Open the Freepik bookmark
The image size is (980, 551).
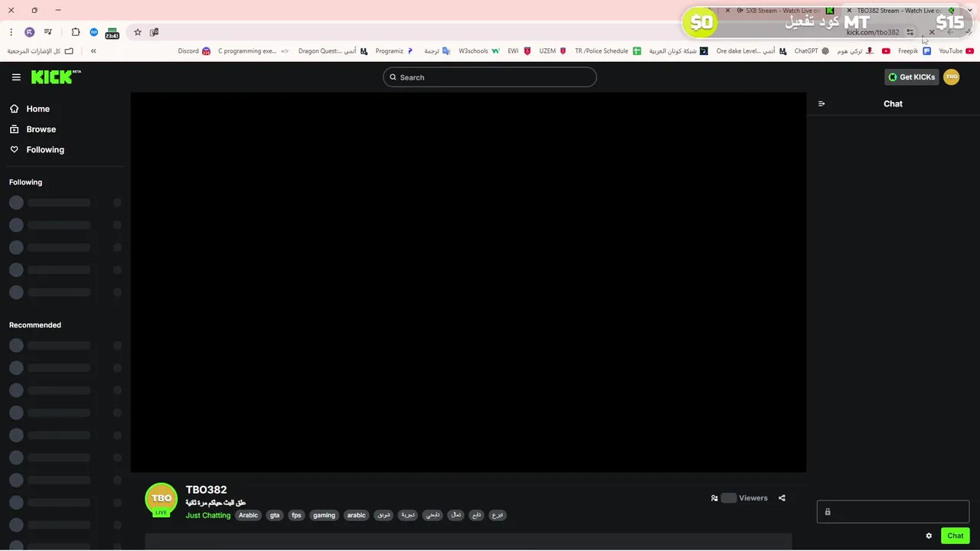pyautogui.click(x=914, y=51)
